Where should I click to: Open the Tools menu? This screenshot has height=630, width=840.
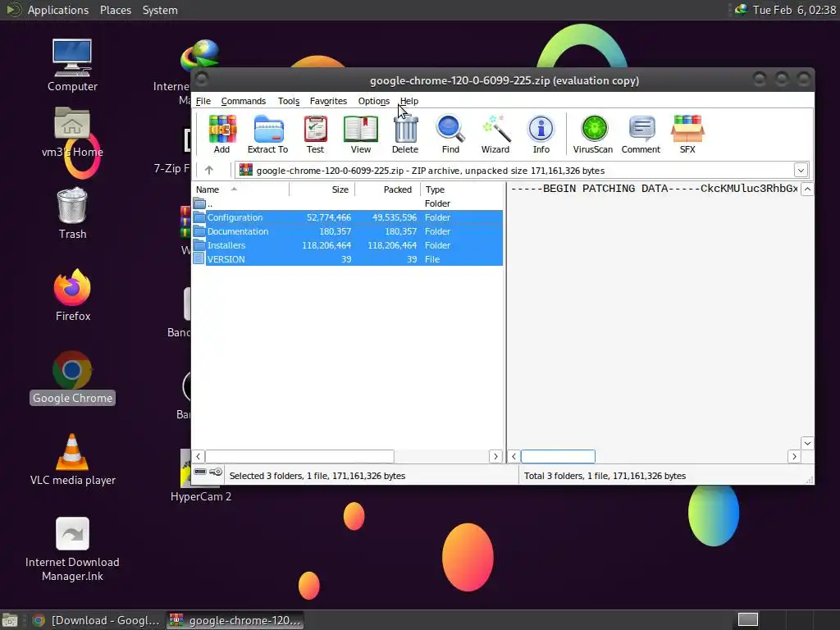288,101
